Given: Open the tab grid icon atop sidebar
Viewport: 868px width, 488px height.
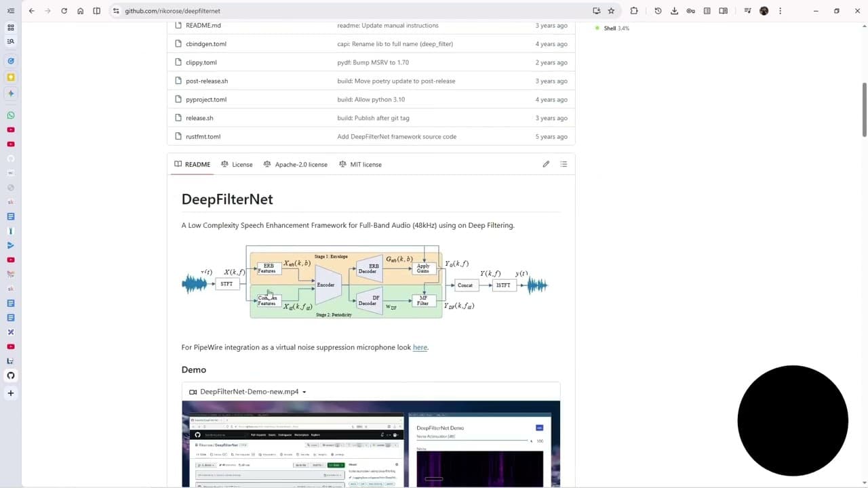Looking at the screenshot, I should point(11,28).
